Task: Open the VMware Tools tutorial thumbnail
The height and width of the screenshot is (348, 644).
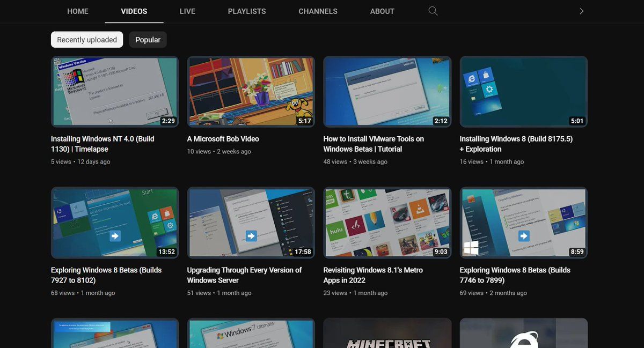Action: [x=387, y=91]
